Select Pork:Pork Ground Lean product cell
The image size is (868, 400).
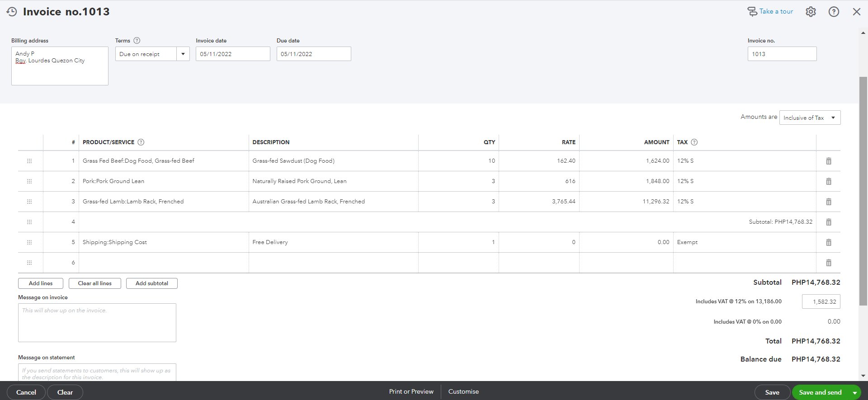[164, 181]
